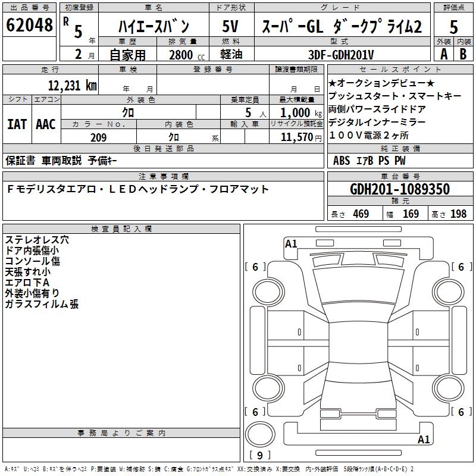The image size is (476, 476).
Task: Click the 注意事項欄 header
Action: coord(163,176)
